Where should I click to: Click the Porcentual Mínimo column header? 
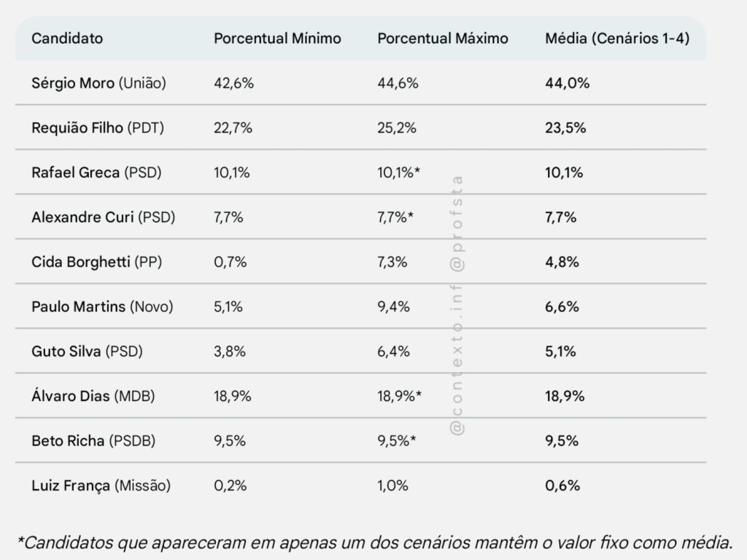point(277,39)
